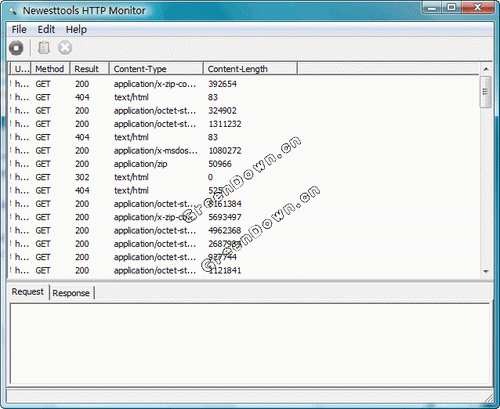Sort by the Method column header

pos(50,69)
